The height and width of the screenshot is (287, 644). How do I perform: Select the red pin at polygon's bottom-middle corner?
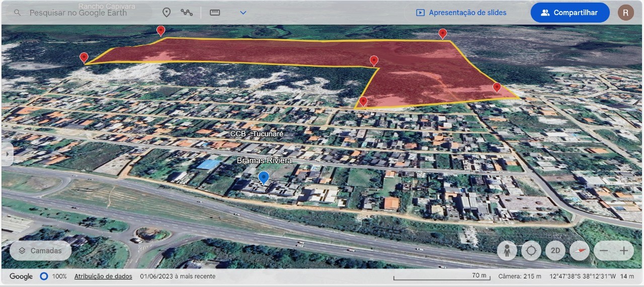pos(363,102)
